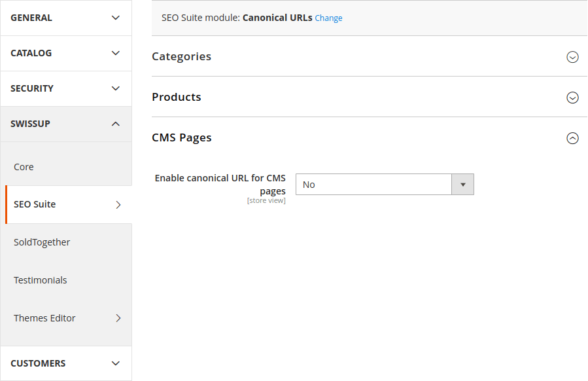Click the CATALOG section chevron
The image size is (588, 381).
click(x=116, y=53)
